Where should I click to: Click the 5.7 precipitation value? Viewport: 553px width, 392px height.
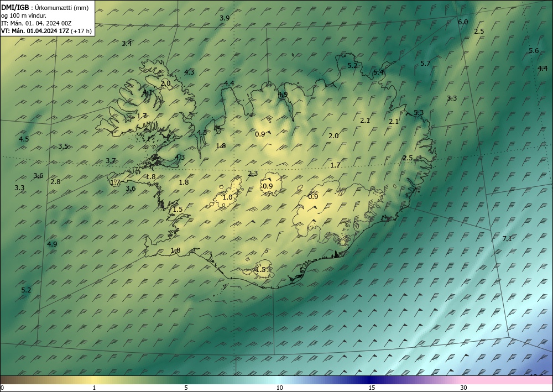[x=425, y=64]
